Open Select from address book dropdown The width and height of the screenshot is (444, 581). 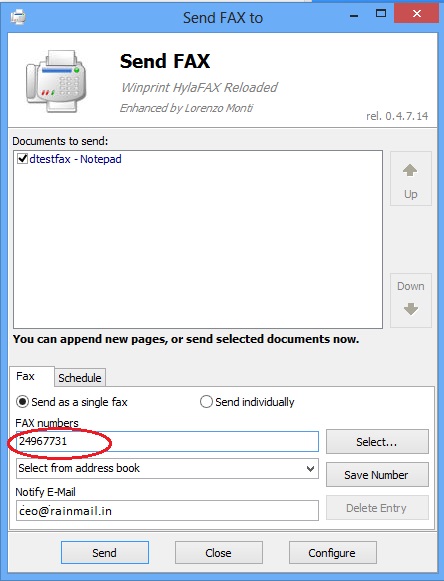pyautogui.click(x=167, y=468)
